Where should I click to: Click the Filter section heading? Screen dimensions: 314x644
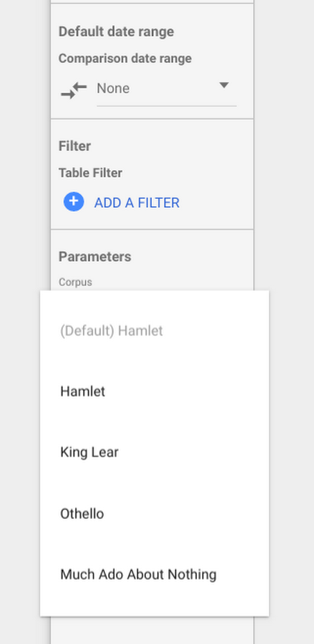tap(75, 146)
